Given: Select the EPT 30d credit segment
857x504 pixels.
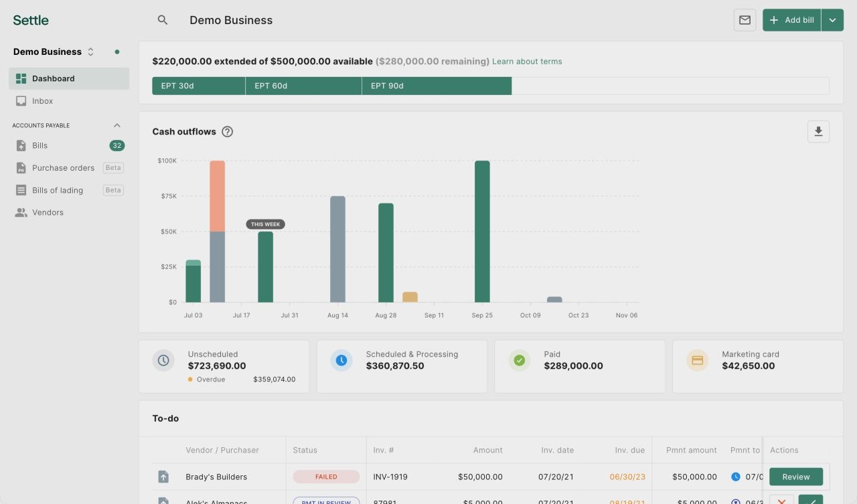Looking at the screenshot, I should (199, 86).
